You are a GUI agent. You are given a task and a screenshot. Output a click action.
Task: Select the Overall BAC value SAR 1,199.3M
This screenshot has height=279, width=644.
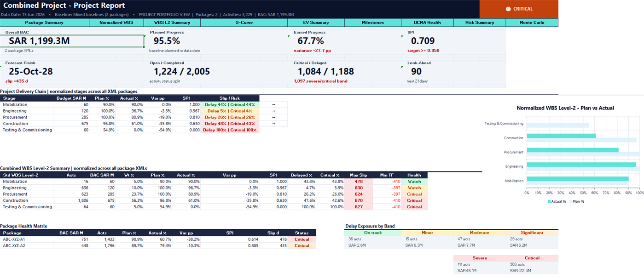[x=39, y=41]
